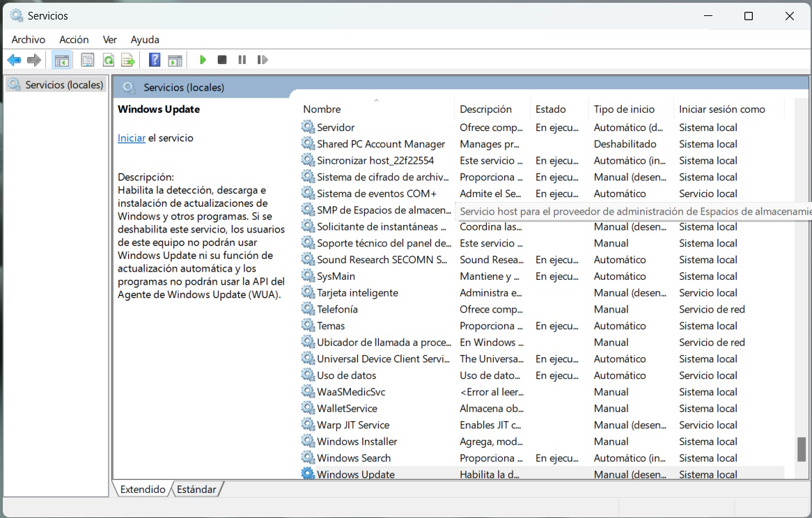Select the Warp JIT Service row
Viewport: 812px width, 518px height.
pyautogui.click(x=542, y=425)
